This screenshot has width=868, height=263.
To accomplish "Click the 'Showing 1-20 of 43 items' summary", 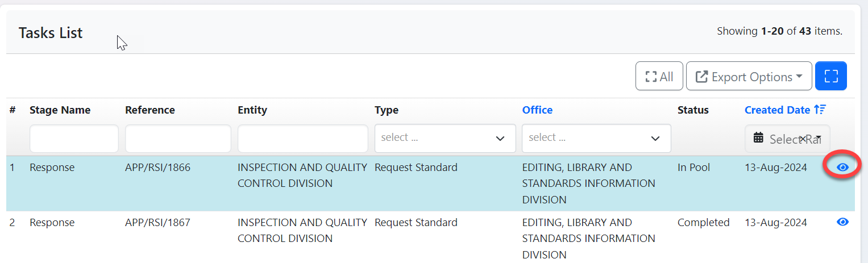I will coord(779,31).
